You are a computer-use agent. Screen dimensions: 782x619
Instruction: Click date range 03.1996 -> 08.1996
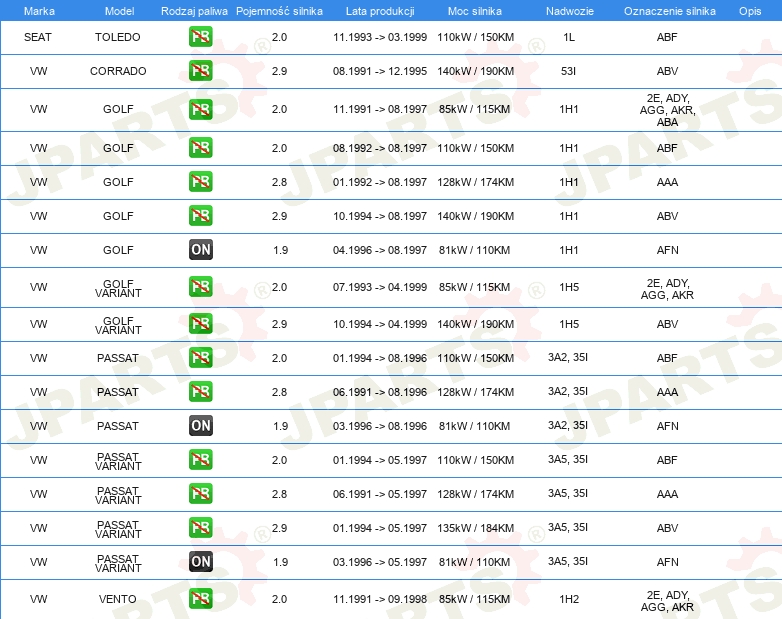pos(380,426)
